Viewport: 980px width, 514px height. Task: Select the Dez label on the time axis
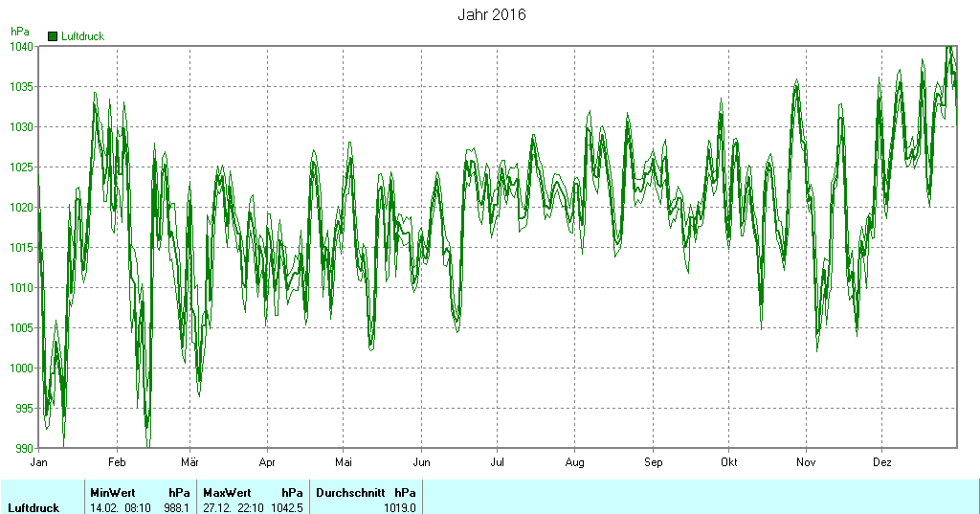(882, 462)
